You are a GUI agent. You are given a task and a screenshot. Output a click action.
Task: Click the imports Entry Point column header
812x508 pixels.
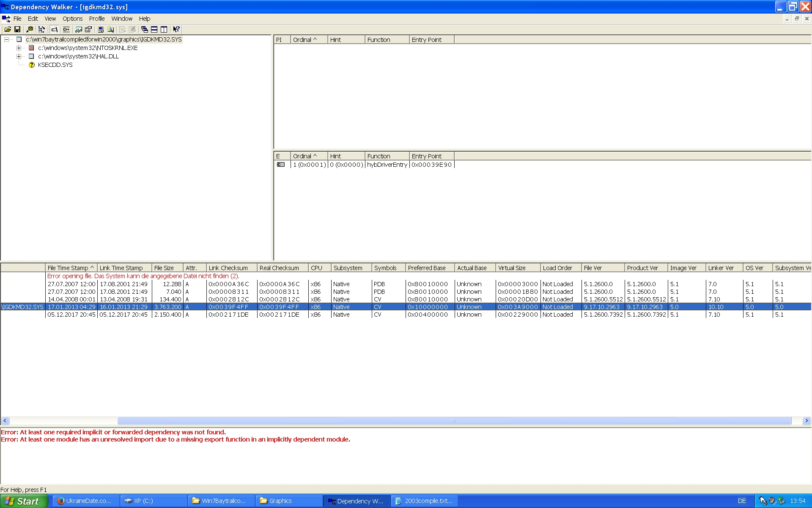click(432, 39)
